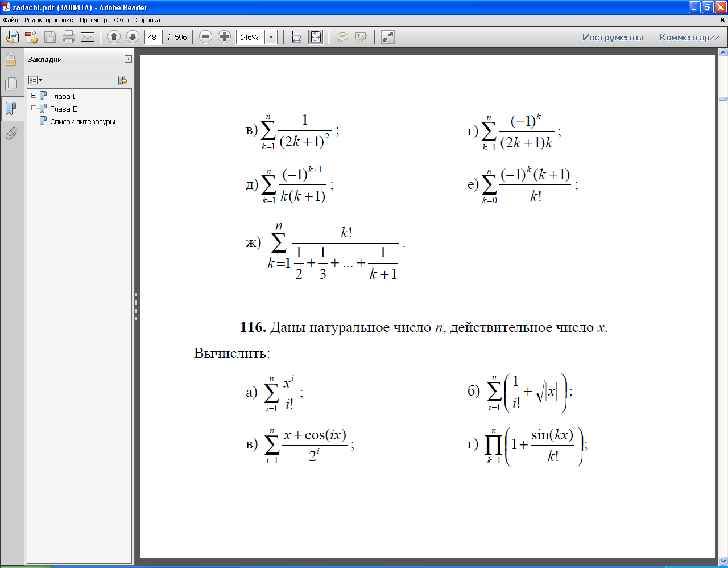Collapse the Закладки panel with arrow button

click(x=128, y=59)
